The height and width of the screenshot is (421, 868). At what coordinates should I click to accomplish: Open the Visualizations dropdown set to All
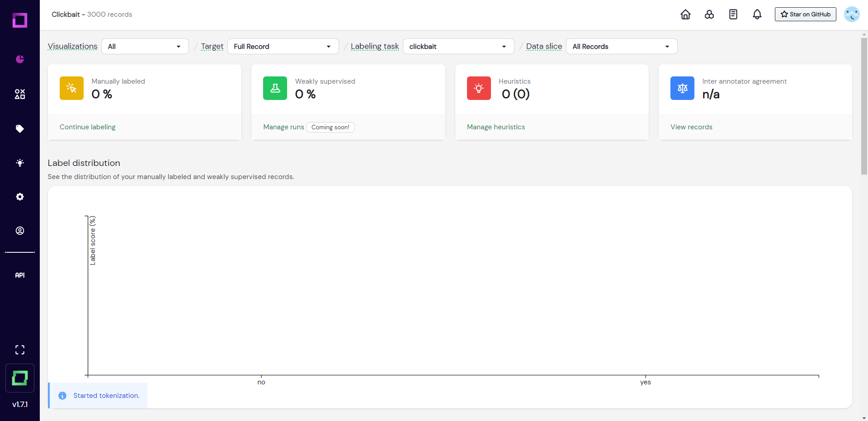click(x=145, y=47)
